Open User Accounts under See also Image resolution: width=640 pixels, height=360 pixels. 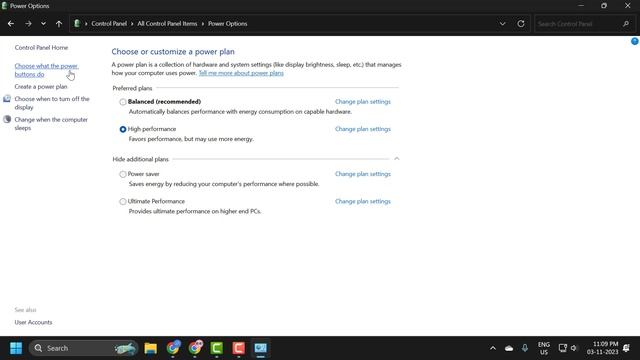[x=33, y=322]
